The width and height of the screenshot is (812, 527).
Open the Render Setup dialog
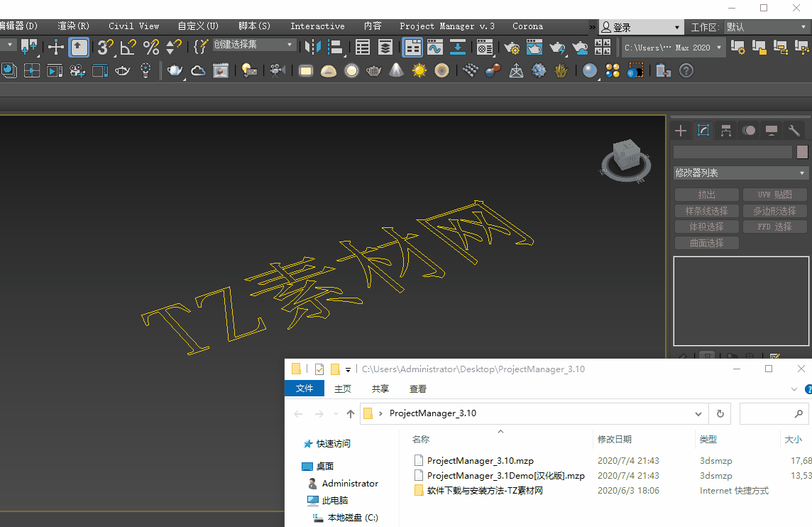click(512, 48)
